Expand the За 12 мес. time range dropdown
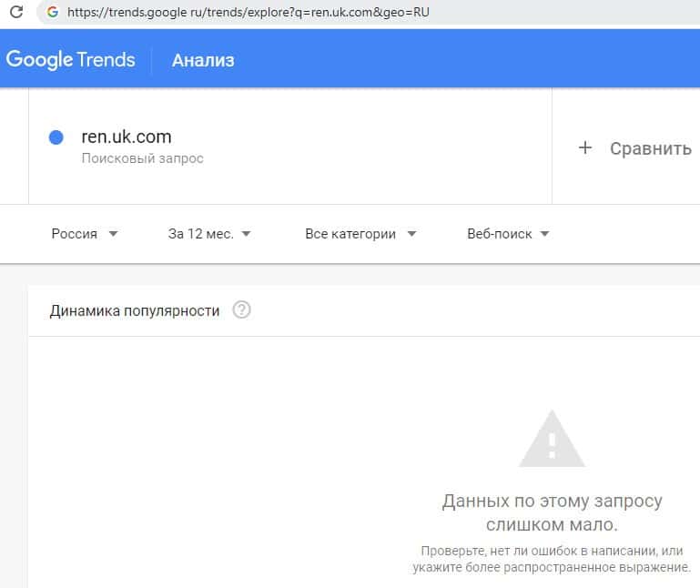700x588 pixels. [x=209, y=234]
